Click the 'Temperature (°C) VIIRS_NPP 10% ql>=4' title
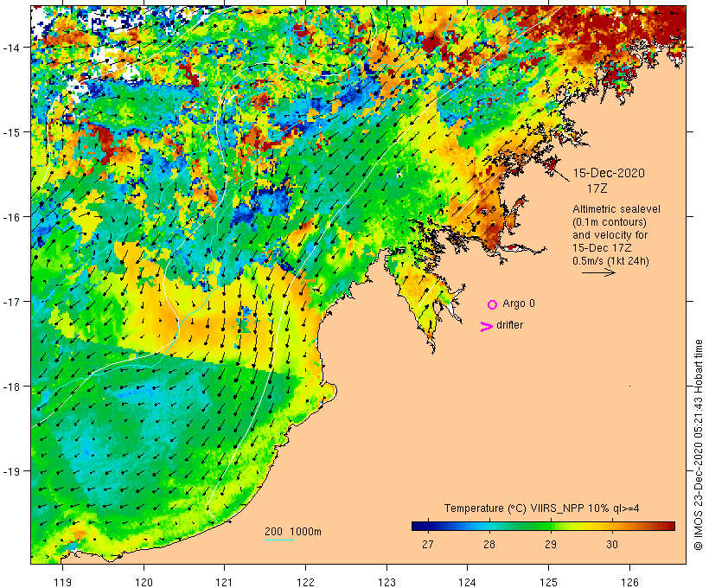Viewport: 709px width, 588px height. pyautogui.click(x=542, y=508)
